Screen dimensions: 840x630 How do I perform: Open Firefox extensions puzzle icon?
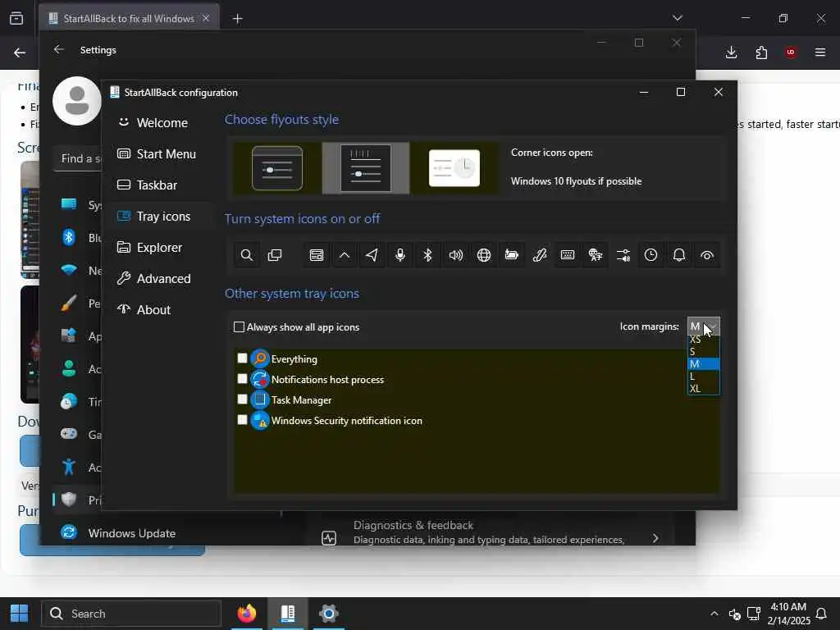coord(761,52)
